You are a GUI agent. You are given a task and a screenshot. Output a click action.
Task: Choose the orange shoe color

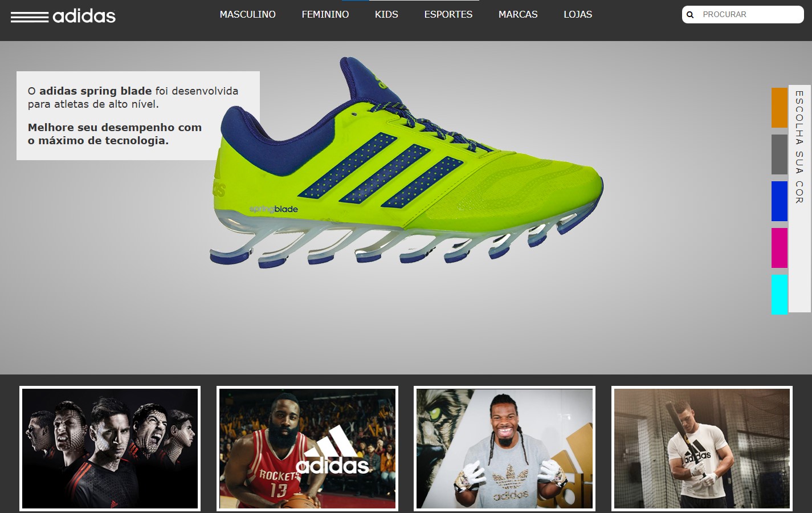coord(779,108)
